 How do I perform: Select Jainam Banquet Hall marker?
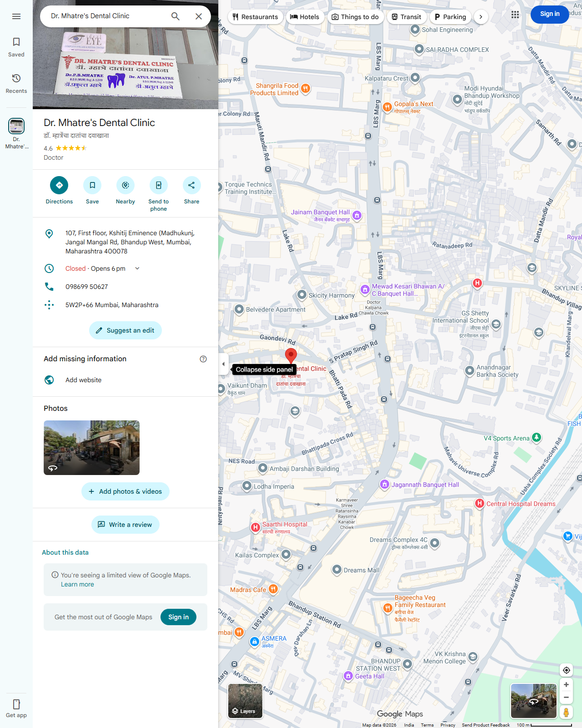click(x=357, y=216)
